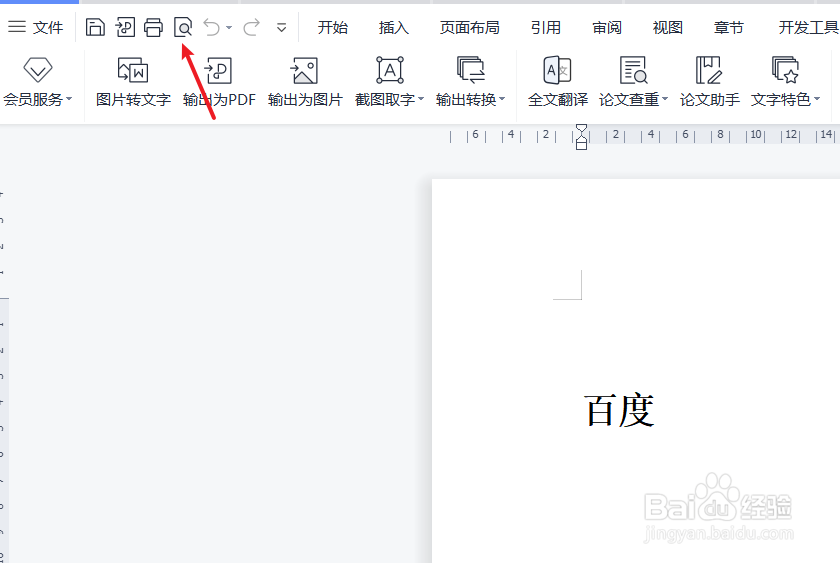This screenshot has width=840, height=563.
Task: Switch to the 页面布局 tab
Action: coord(469,27)
